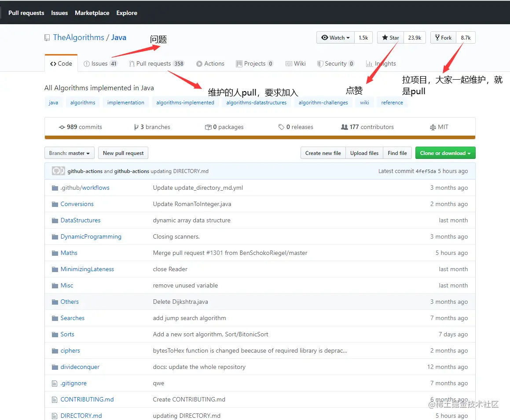Open the Branch: master selector
The width and height of the screenshot is (510, 420).
[x=69, y=153]
